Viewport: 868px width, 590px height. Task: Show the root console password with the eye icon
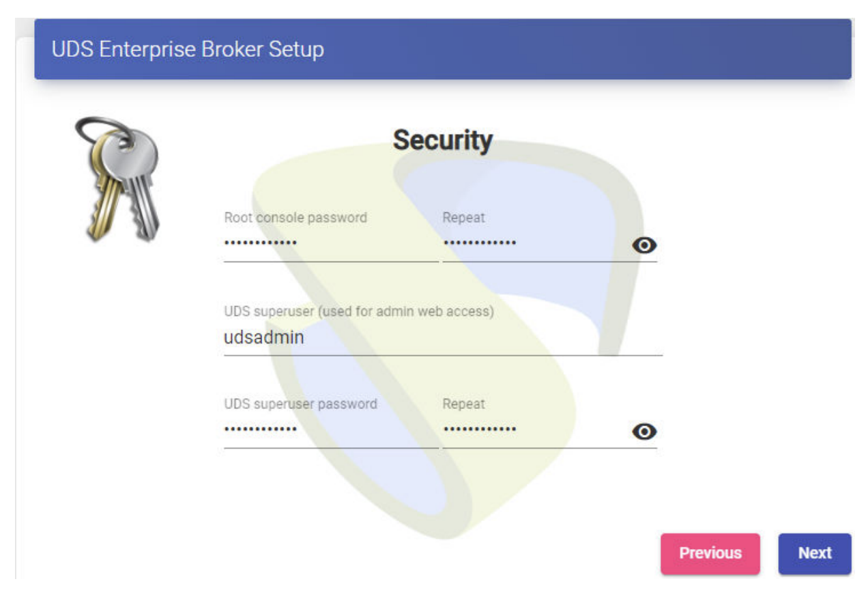tap(644, 246)
